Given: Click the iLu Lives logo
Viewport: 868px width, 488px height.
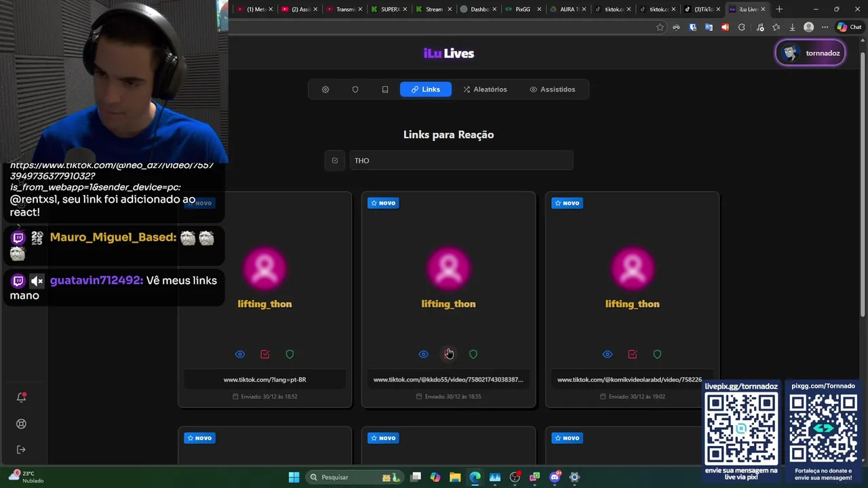Looking at the screenshot, I should click(x=448, y=54).
